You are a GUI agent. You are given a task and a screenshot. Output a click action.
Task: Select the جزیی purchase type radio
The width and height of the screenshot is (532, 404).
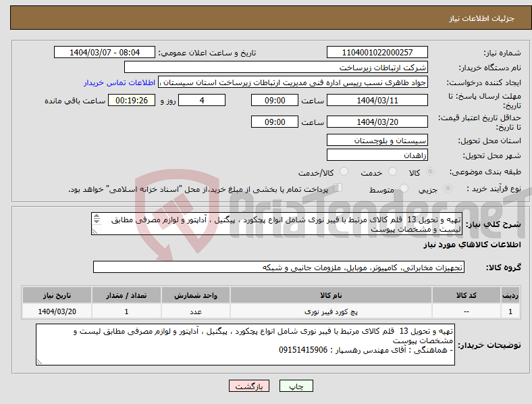[448, 188]
